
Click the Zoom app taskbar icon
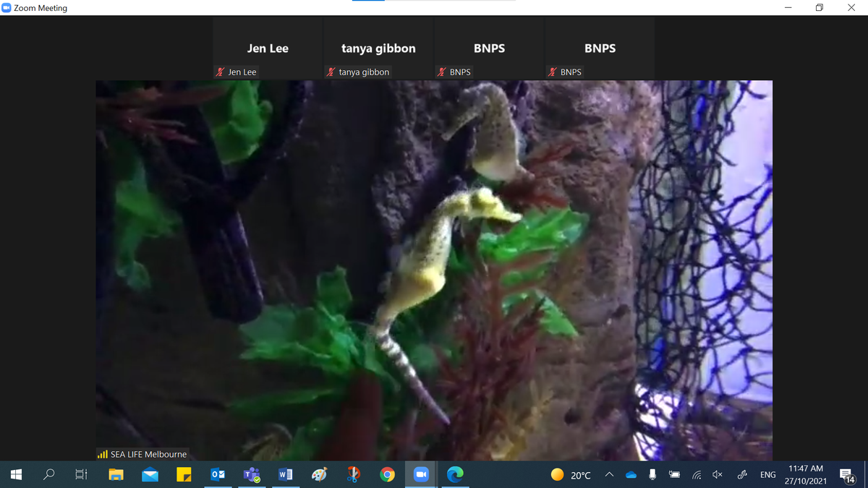[x=421, y=474]
